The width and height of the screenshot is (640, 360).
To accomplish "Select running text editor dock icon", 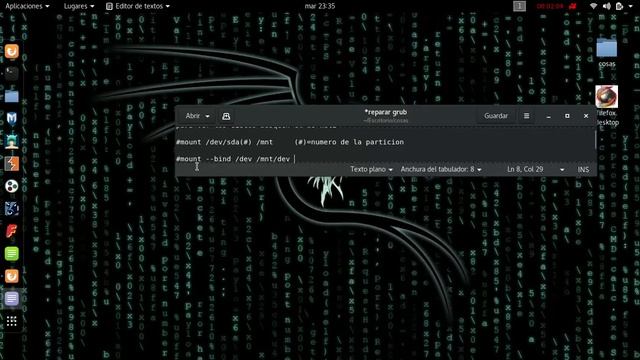I will (x=11, y=299).
